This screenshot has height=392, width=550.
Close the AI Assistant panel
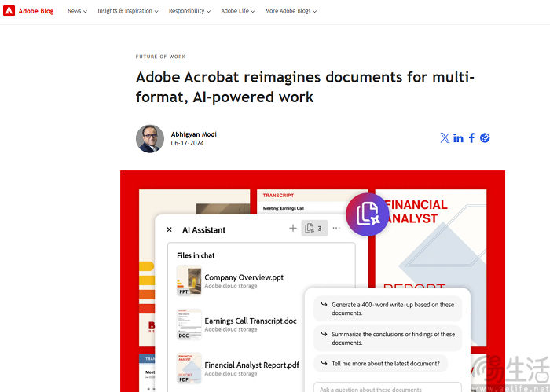click(169, 229)
